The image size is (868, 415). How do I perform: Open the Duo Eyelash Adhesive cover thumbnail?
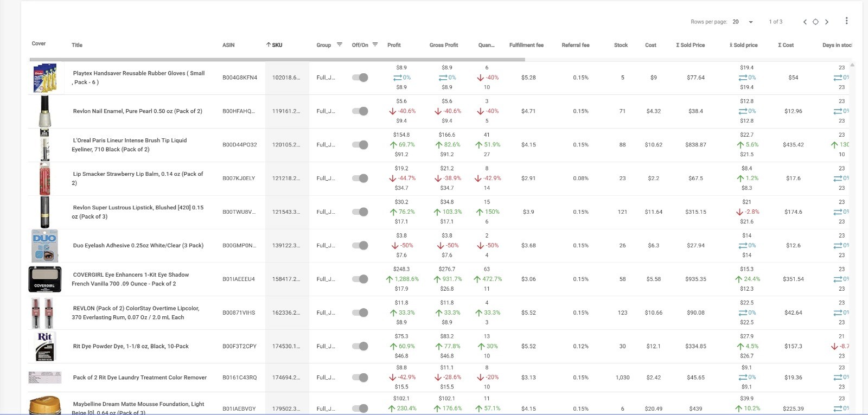pos(44,246)
